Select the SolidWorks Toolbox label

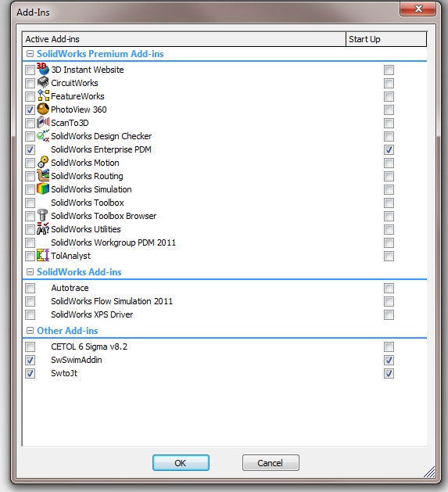tap(88, 203)
